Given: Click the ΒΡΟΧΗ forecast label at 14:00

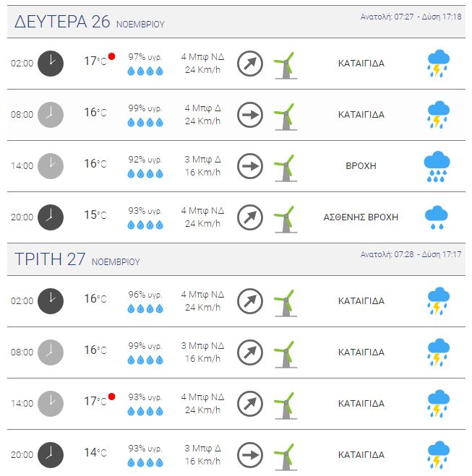Looking at the screenshot, I should pos(361,166).
